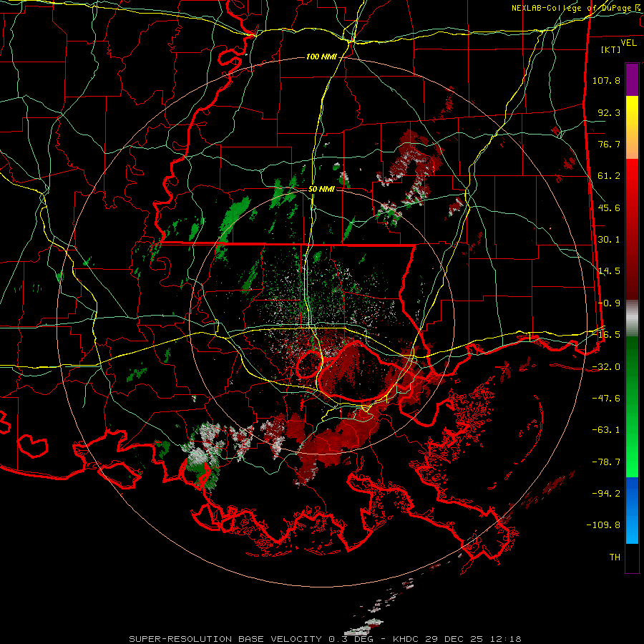The image size is (644, 644).
Task: Click the TH legend label
Action: (615, 557)
